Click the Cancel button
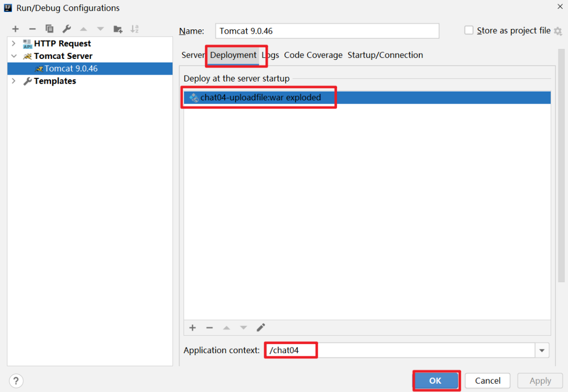Image resolution: width=568 pixels, height=392 pixels. (488, 380)
